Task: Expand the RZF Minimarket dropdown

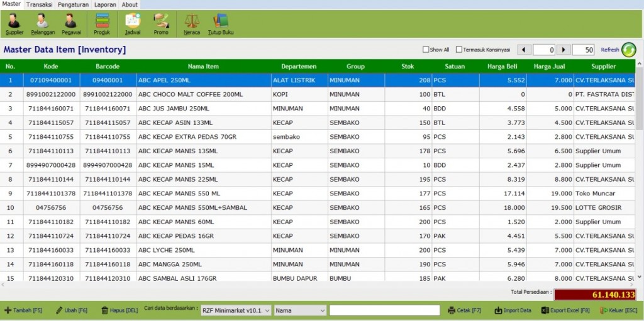Action: pos(236,311)
